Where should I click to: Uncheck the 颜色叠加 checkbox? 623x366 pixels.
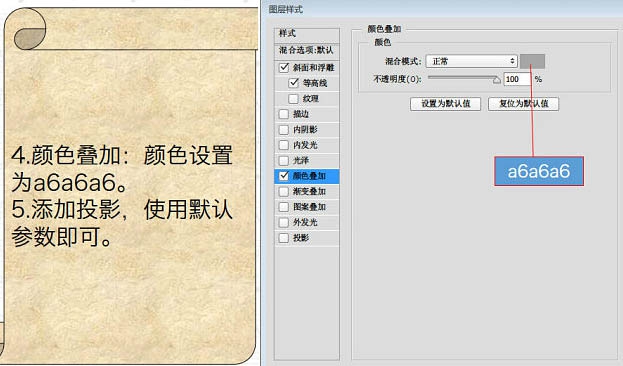[284, 176]
